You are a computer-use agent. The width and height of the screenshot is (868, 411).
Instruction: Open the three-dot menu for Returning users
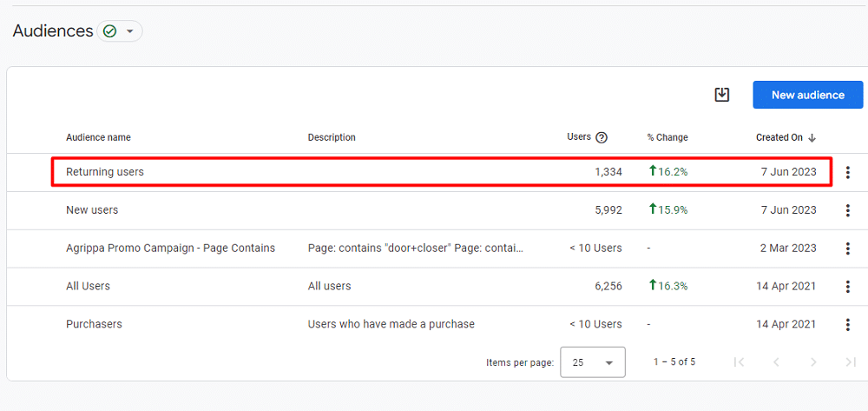pos(847,172)
